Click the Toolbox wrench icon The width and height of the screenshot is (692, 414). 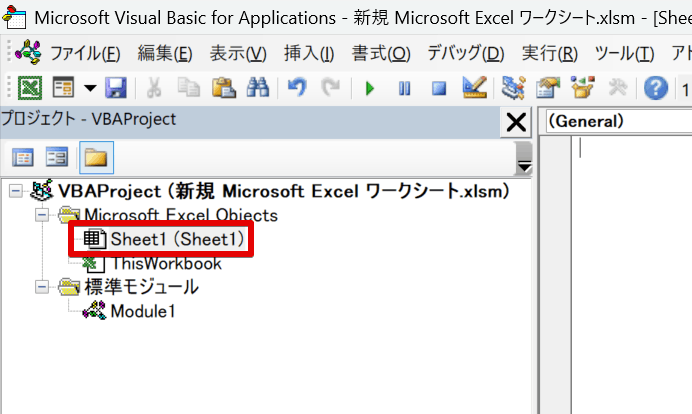tap(618, 87)
